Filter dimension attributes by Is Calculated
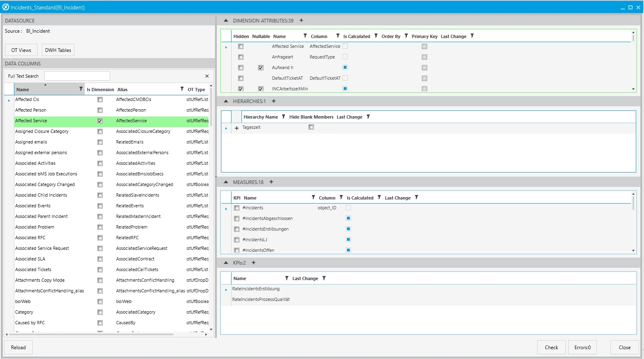 point(376,36)
